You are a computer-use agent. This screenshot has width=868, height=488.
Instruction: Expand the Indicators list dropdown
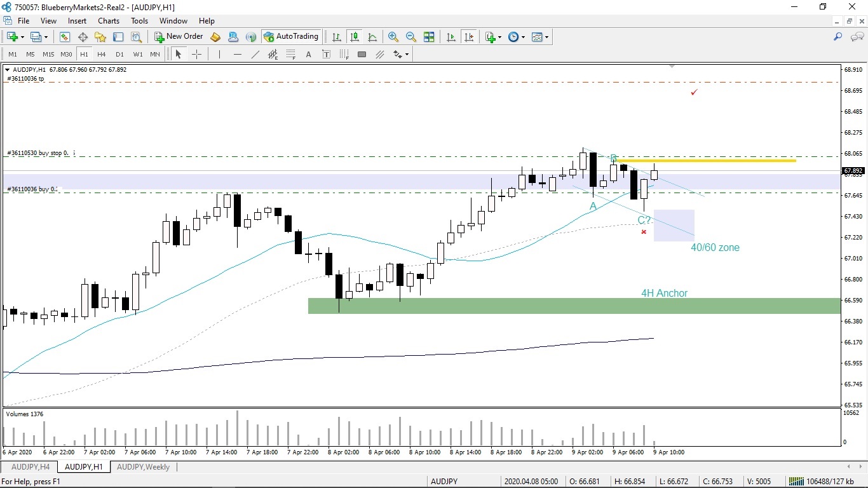(x=499, y=37)
